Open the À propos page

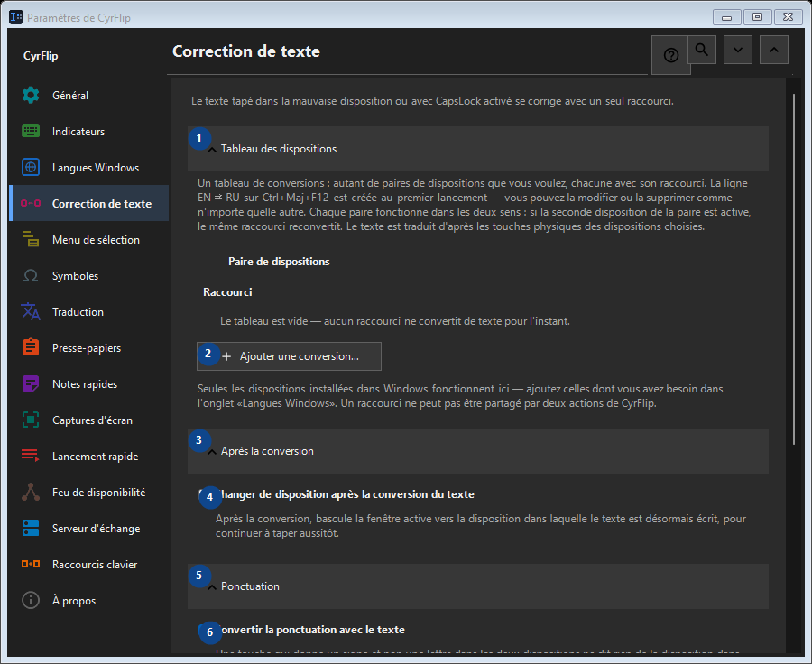point(88,600)
